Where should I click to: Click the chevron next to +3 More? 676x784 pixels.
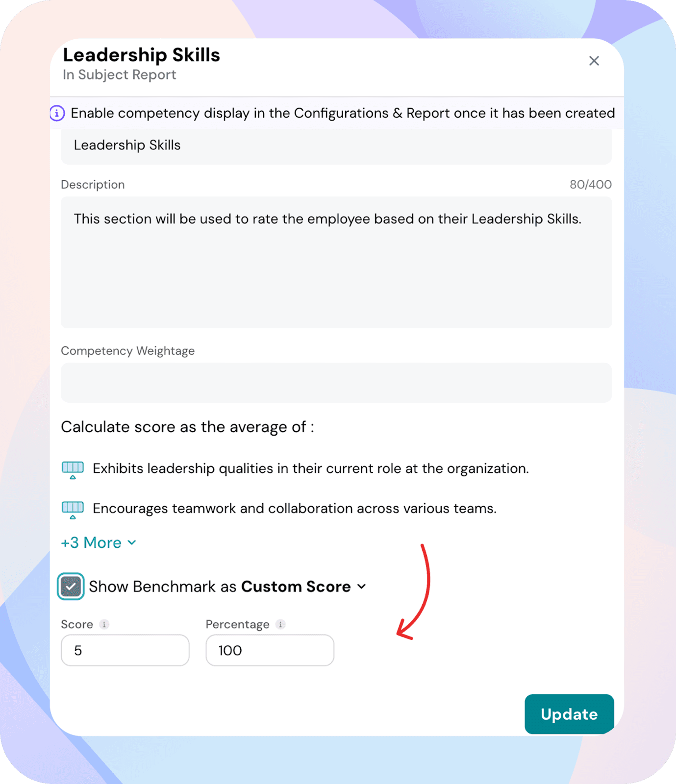[x=132, y=543]
